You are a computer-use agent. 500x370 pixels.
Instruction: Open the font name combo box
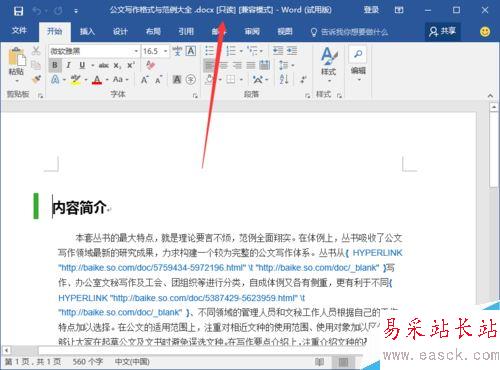coord(94,51)
